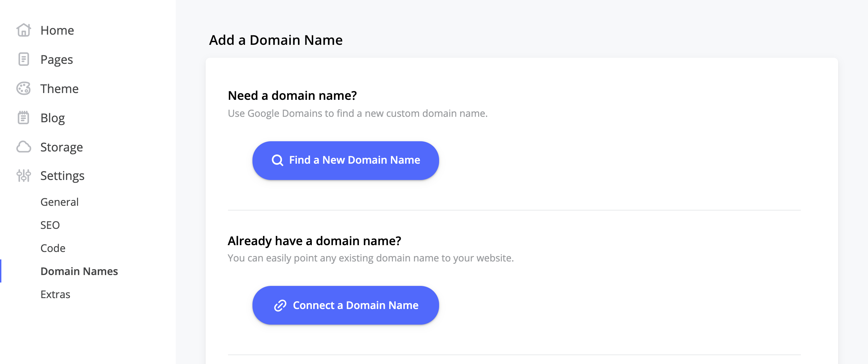
Task: Open the SEO settings page
Action: pos(50,225)
